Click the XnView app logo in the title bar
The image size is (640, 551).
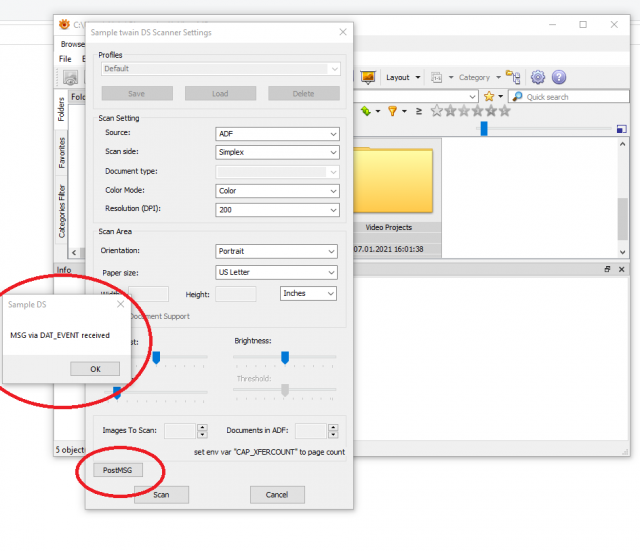coord(64,24)
